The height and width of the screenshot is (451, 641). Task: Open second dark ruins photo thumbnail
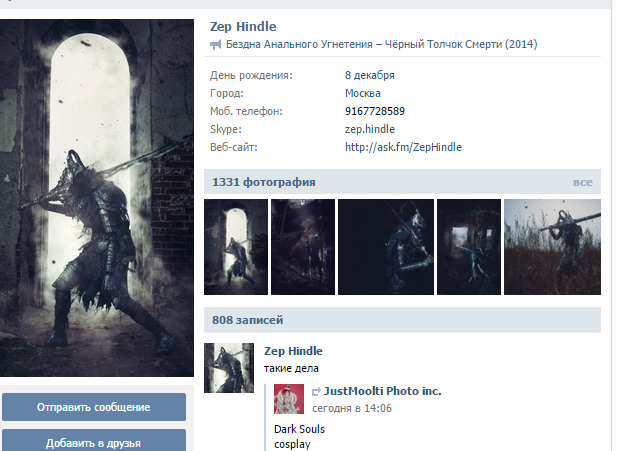pyautogui.click(x=303, y=247)
